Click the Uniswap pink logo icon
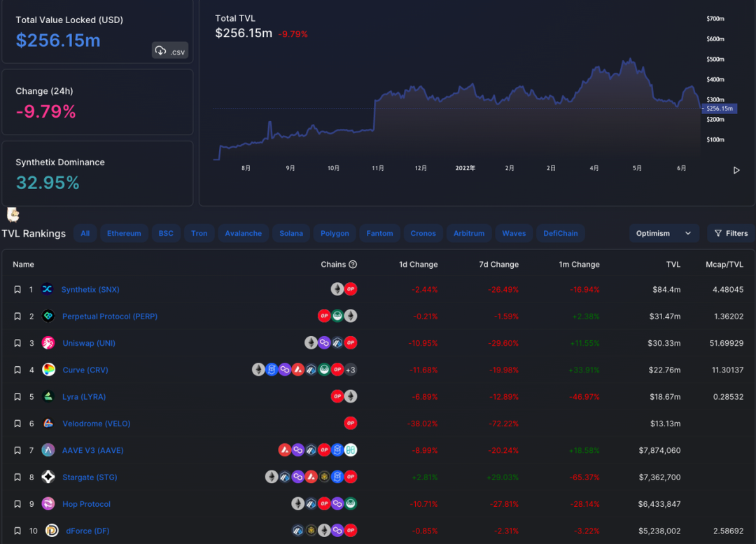The width and height of the screenshot is (756, 544). tap(48, 343)
